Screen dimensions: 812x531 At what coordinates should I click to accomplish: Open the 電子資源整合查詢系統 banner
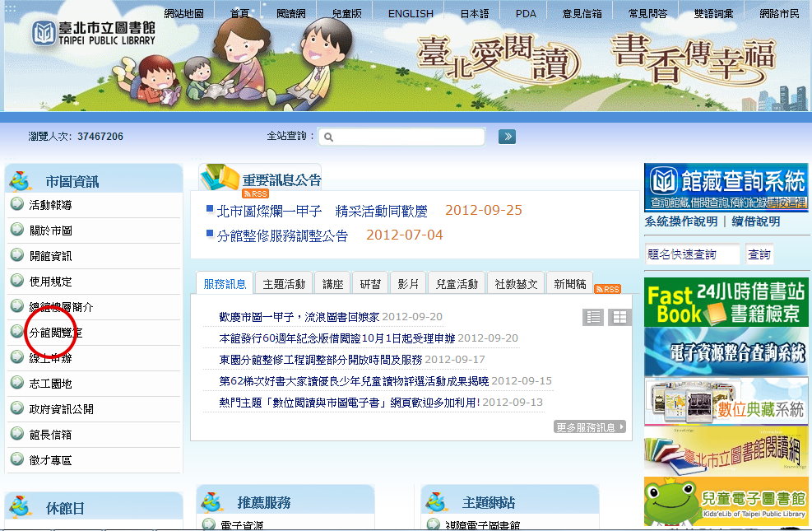[x=726, y=352]
